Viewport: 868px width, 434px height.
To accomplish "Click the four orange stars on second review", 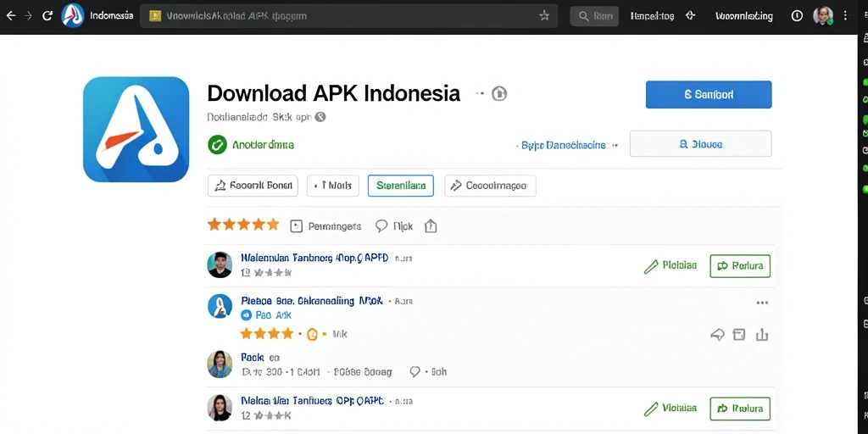I will [x=266, y=334].
